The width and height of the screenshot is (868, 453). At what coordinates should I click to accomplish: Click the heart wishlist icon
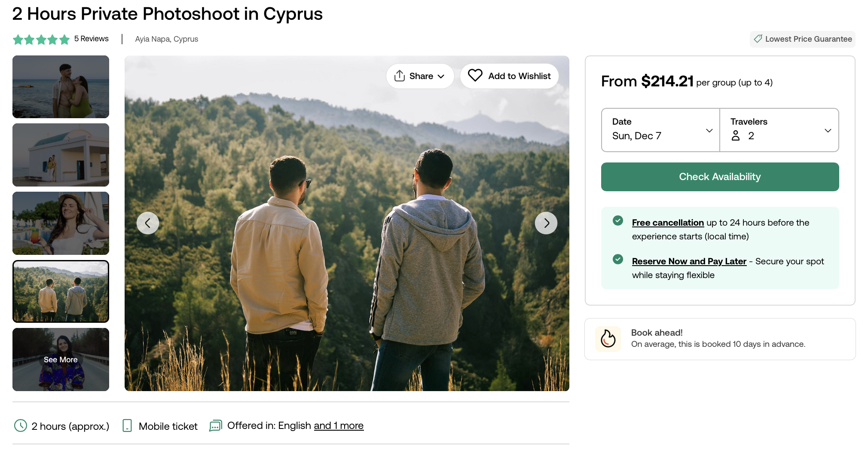[475, 76]
